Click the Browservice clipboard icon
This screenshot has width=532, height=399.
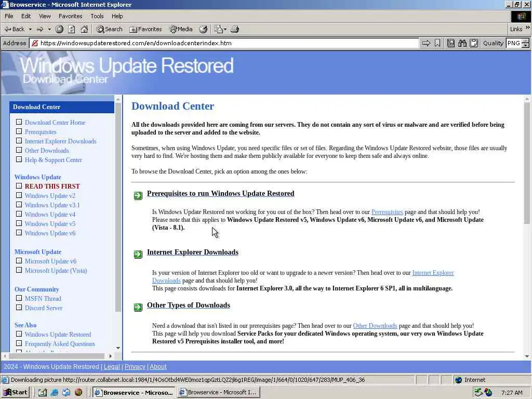[474, 43]
